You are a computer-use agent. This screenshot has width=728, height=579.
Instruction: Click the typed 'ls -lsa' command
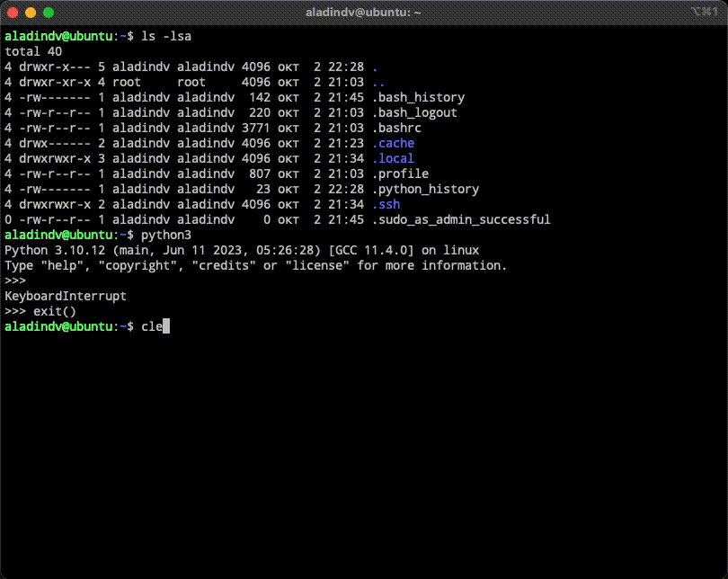(166, 36)
